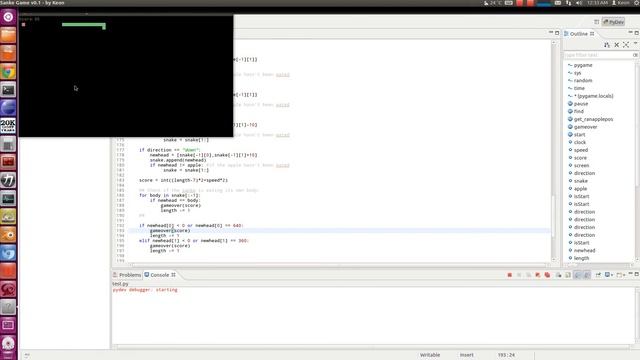Open Eclipse from the launcher
Viewport: 640px width, 360px height.
pos(8,108)
